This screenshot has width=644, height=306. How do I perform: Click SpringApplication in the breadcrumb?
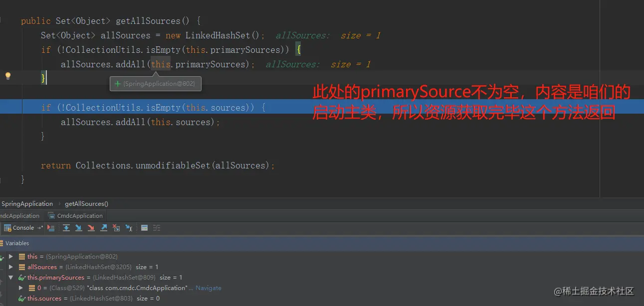pos(27,204)
